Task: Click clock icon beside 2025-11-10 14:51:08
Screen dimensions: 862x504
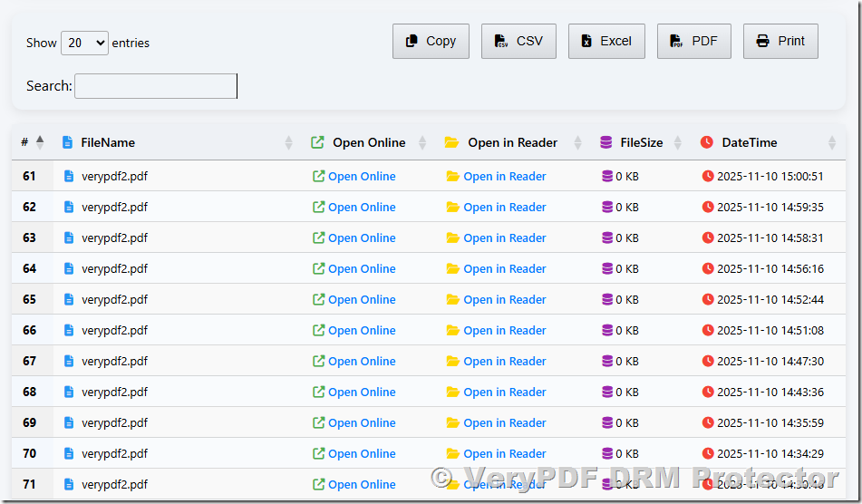Action: [708, 330]
